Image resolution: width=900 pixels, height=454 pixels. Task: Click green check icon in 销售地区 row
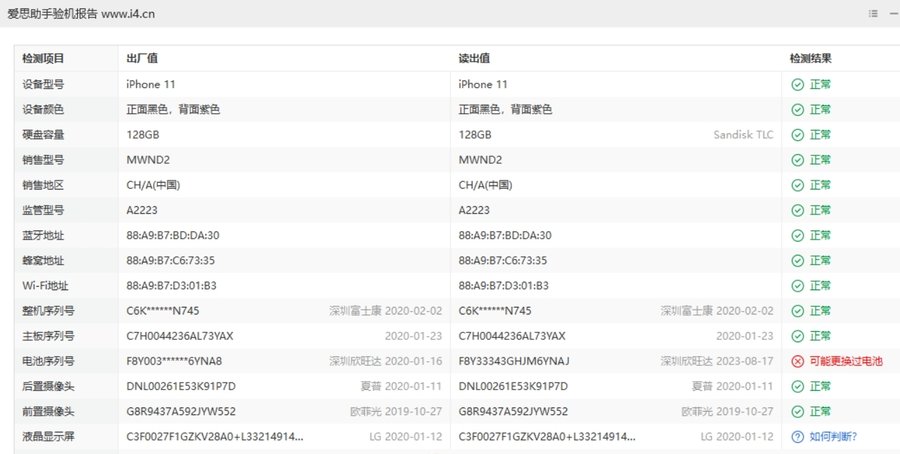[x=797, y=185]
